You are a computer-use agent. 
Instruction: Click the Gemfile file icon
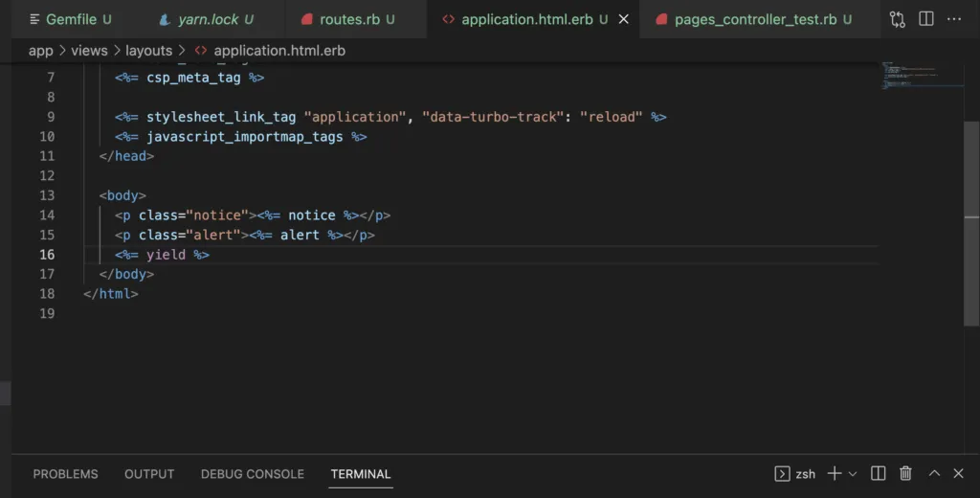[x=34, y=19]
